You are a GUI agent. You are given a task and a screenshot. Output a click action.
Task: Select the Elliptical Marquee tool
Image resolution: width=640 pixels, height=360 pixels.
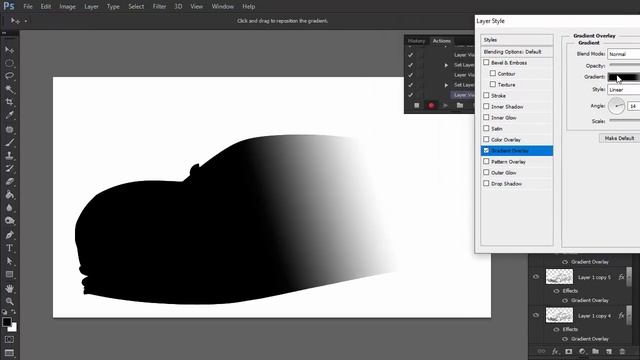point(9,63)
